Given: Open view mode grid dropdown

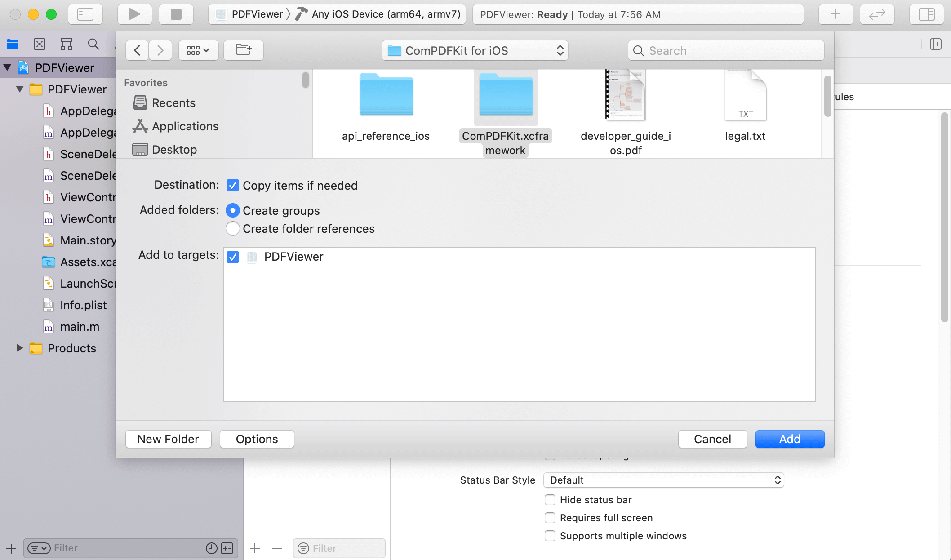Looking at the screenshot, I should [x=198, y=50].
